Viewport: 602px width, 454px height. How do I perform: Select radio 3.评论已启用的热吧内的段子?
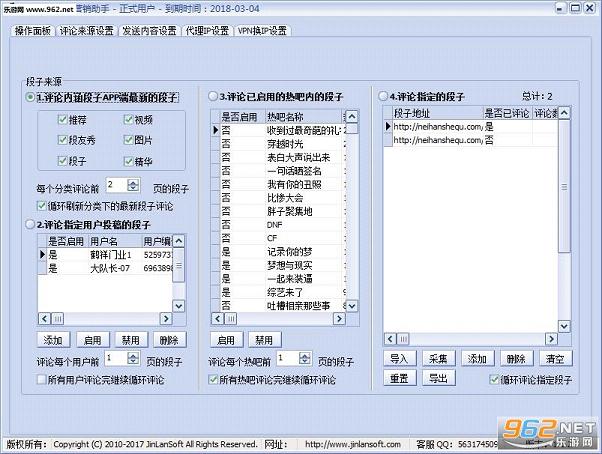(x=275, y=97)
